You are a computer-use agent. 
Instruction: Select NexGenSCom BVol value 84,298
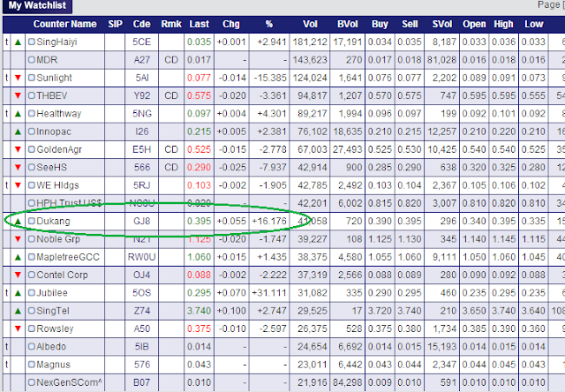coord(347,382)
